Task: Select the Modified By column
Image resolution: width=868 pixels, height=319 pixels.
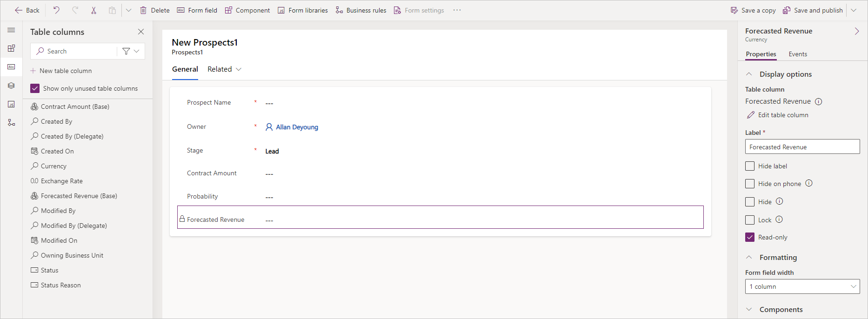Action: [53, 211]
